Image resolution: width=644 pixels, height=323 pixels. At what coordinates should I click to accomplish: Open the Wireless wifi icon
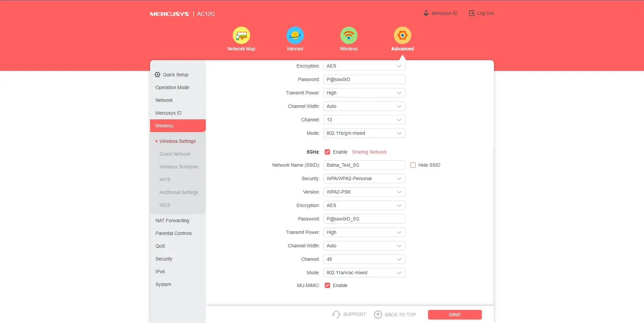tap(349, 35)
